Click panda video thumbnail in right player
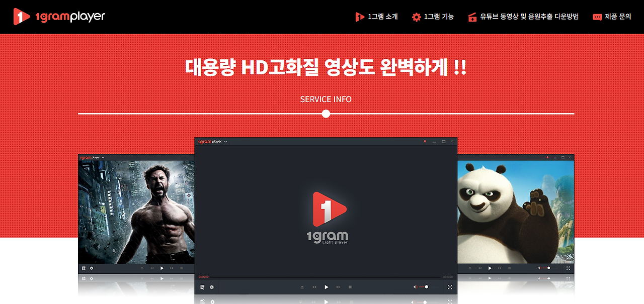This screenshot has height=304, width=644. point(516,212)
